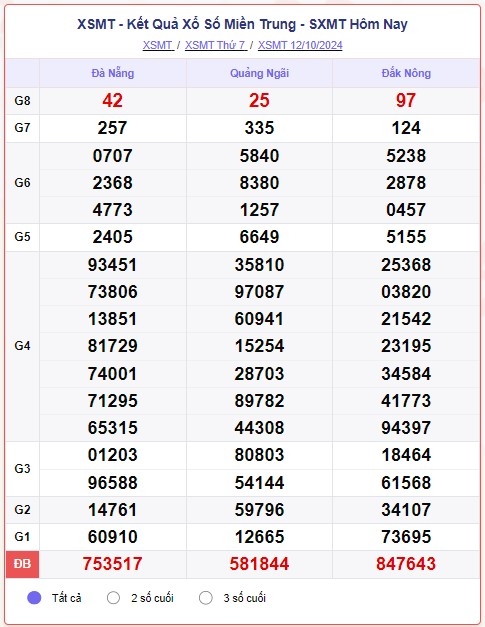Click the G4 number 65315
Viewport: 485px width, 627px height.
[112, 428]
